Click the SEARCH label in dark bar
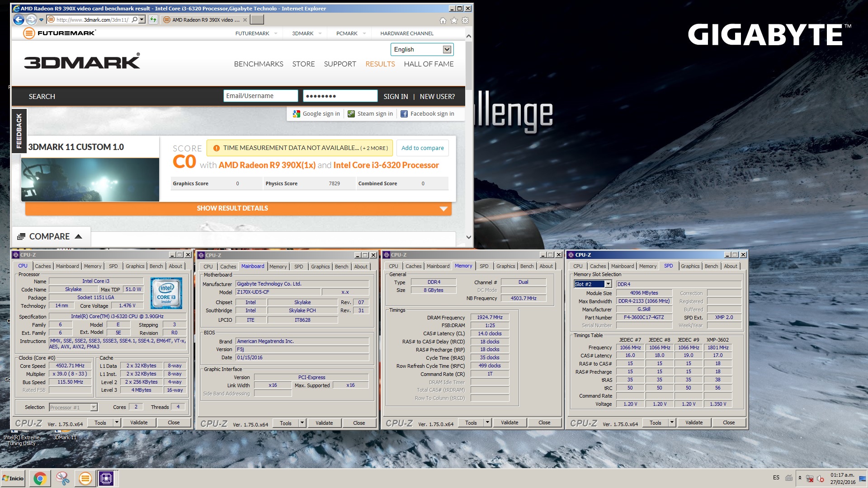The image size is (868, 488). click(42, 96)
